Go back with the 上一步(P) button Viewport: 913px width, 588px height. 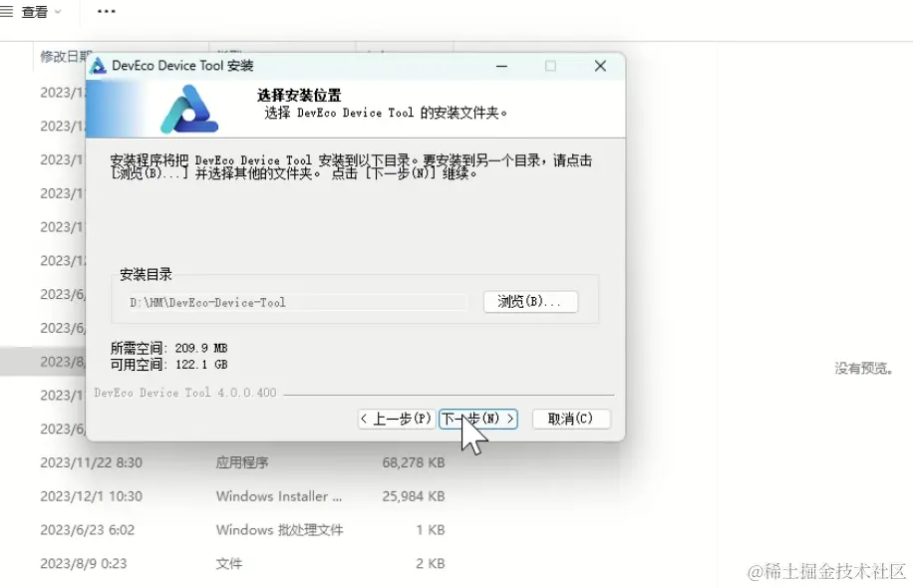397,419
